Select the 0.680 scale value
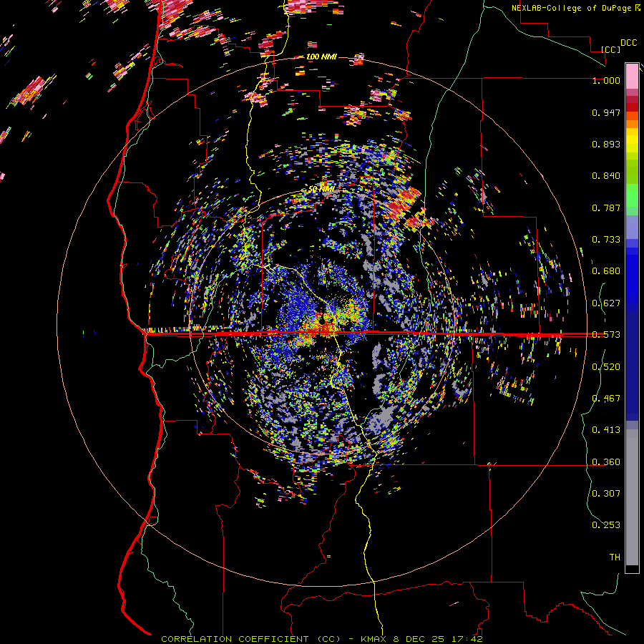 606,271
